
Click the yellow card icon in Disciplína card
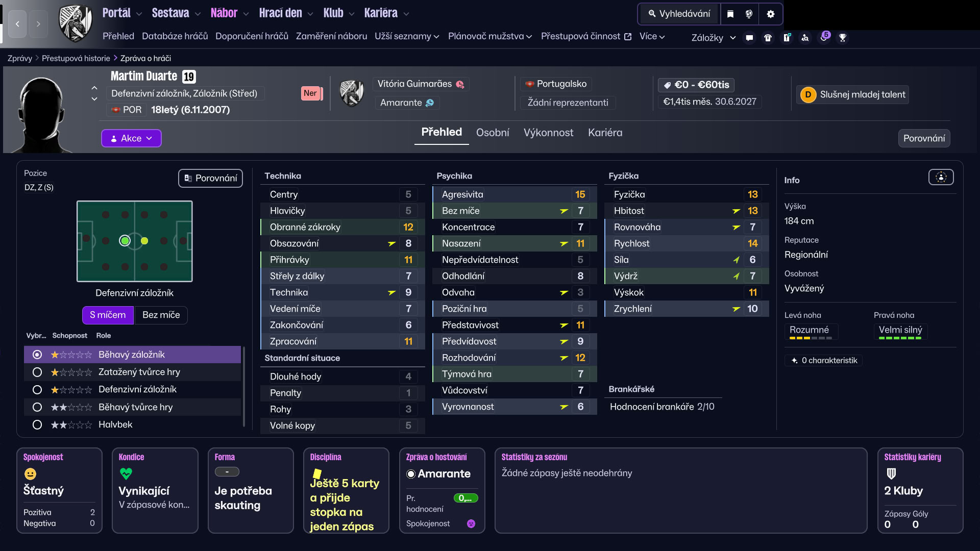pos(317,473)
